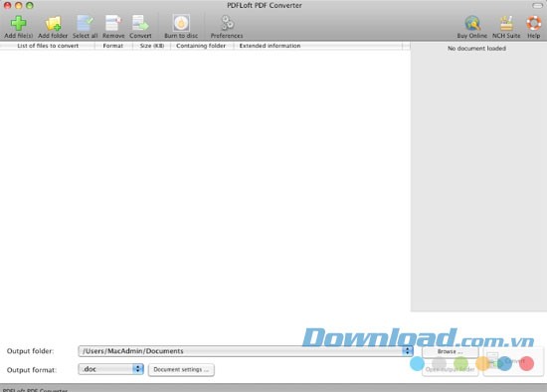Viewport: 547px width, 392px height.
Task: Click the Size (KB) column header
Action: pos(152,46)
